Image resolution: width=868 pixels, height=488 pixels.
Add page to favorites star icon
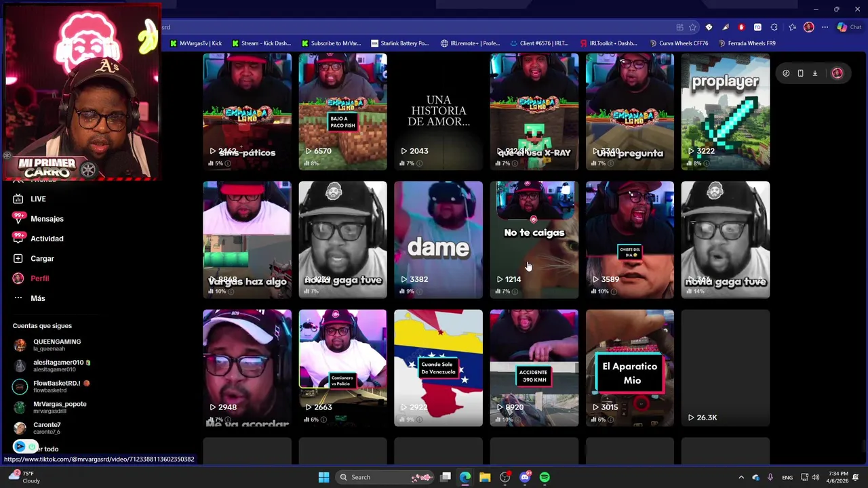692,27
